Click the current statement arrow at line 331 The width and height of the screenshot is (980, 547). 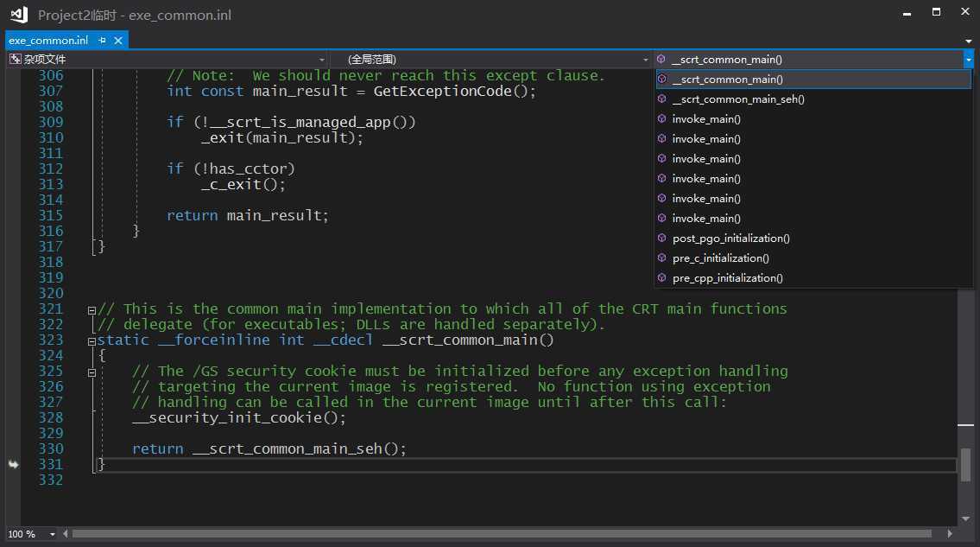(x=13, y=464)
